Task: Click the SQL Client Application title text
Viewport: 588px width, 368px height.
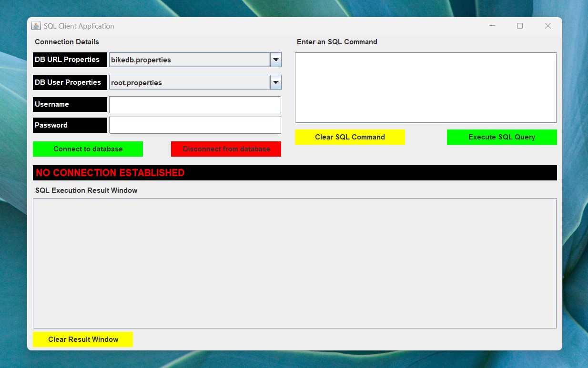Action: tap(79, 26)
